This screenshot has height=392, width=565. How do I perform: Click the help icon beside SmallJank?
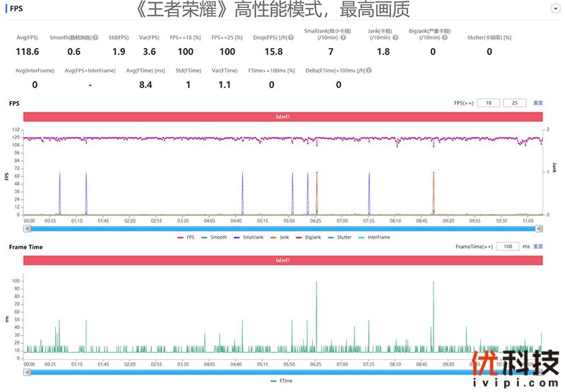point(343,37)
